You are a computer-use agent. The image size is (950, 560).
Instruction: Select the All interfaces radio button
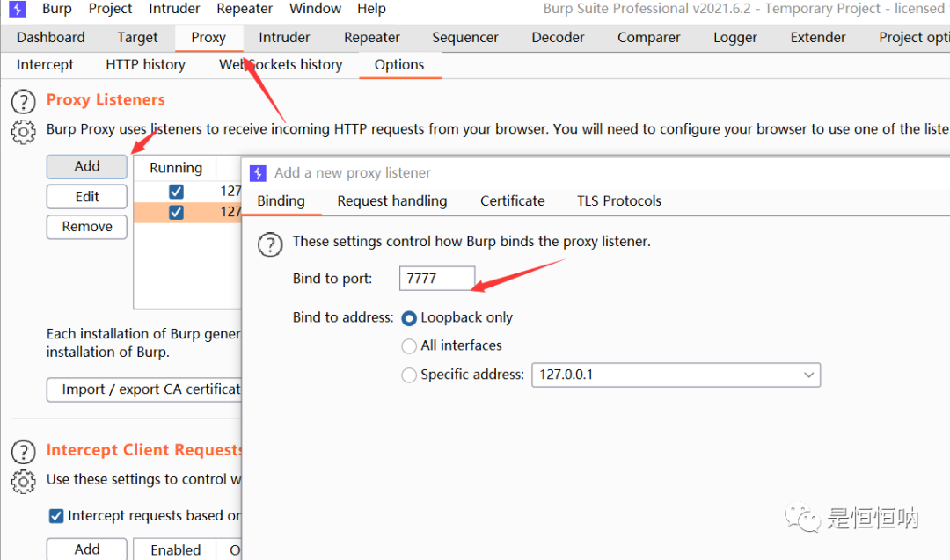click(x=409, y=345)
